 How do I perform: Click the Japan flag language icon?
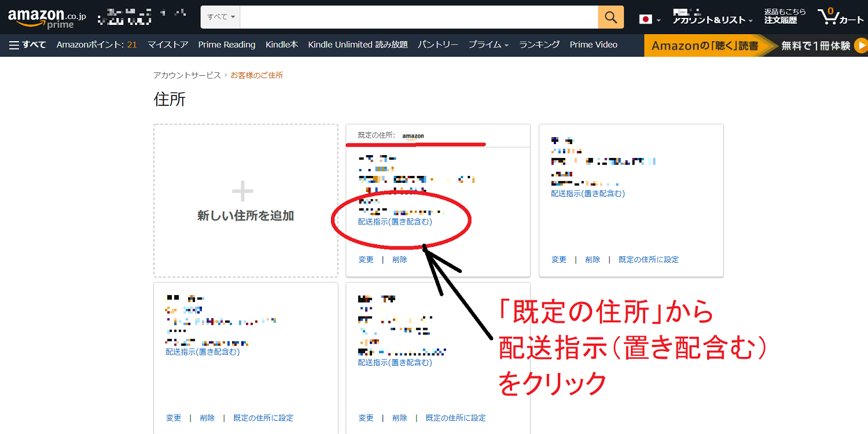pos(645,19)
